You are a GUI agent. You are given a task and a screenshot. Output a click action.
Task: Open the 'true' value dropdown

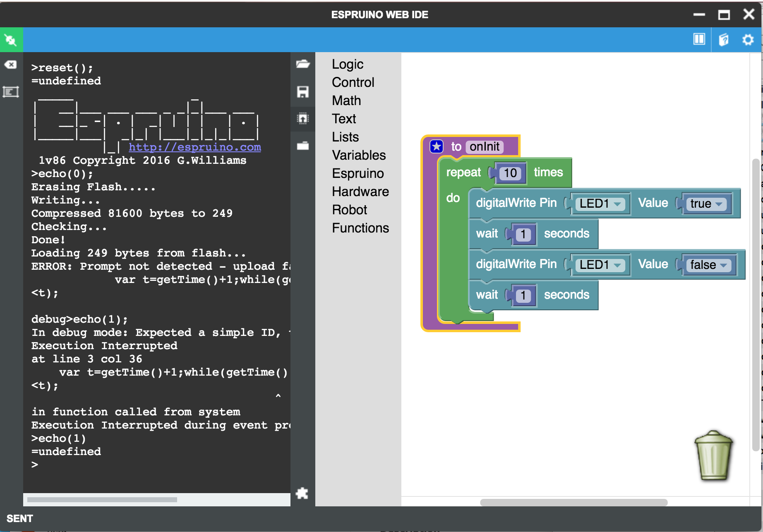click(x=706, y=204)
